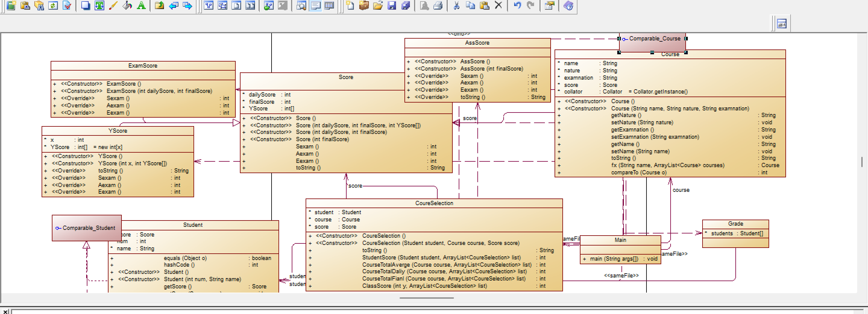Click the help book icon
The height and width of the screenshot is (314, 868).
[x=568, y=5]
